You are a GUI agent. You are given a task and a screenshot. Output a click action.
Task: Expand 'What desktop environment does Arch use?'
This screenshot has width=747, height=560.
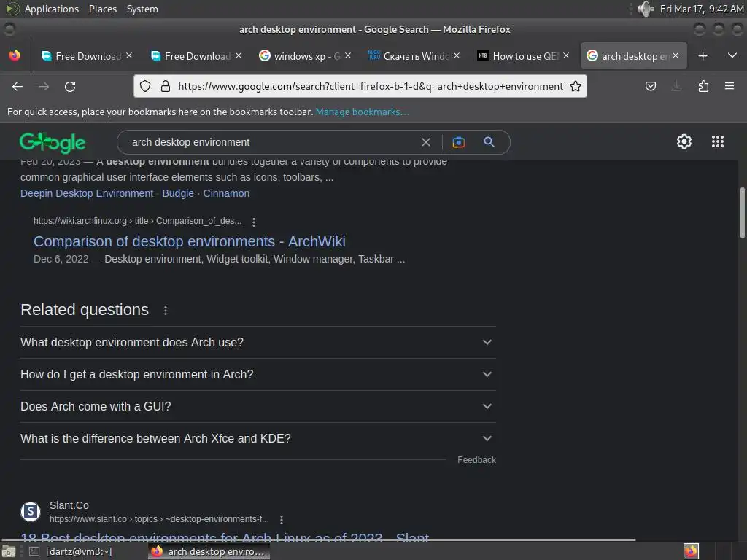click(258, 343)
